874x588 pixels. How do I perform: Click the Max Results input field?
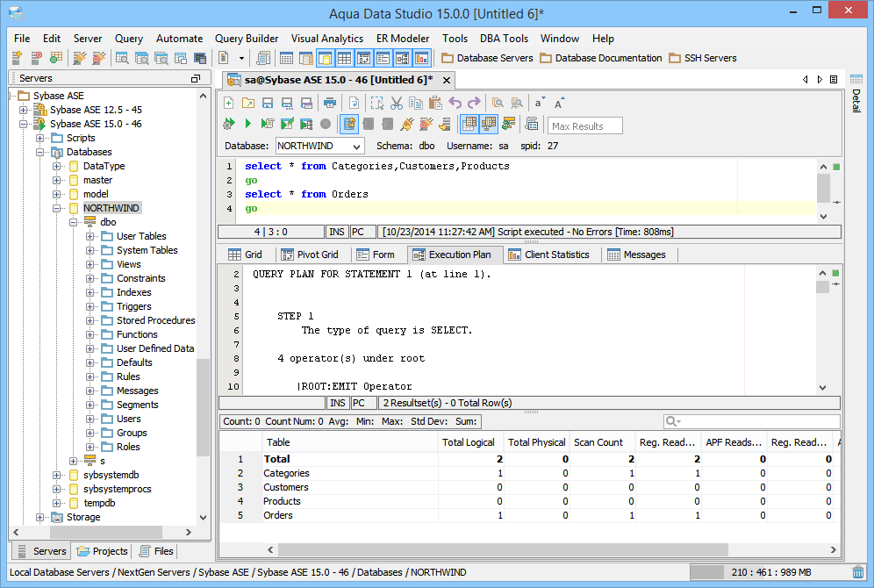click(x=585, y=125)
